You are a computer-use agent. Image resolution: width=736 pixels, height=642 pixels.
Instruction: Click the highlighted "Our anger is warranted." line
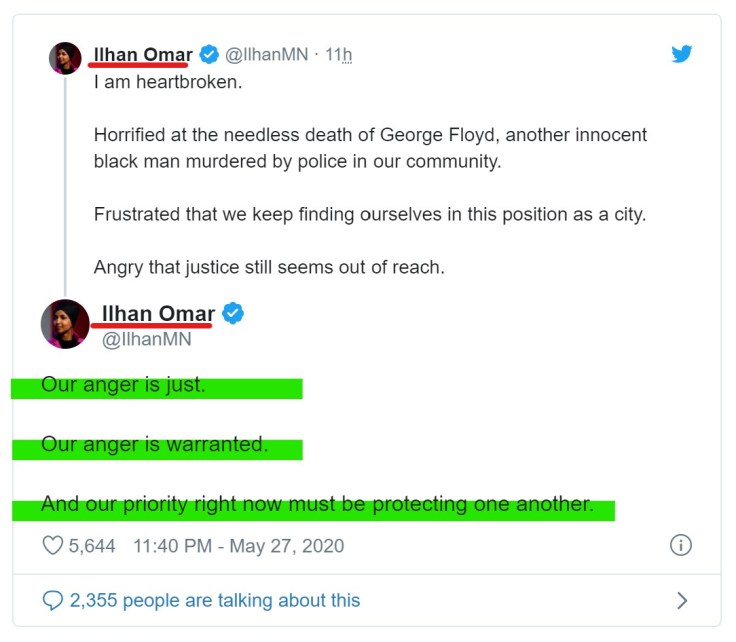tap(155, 445)
